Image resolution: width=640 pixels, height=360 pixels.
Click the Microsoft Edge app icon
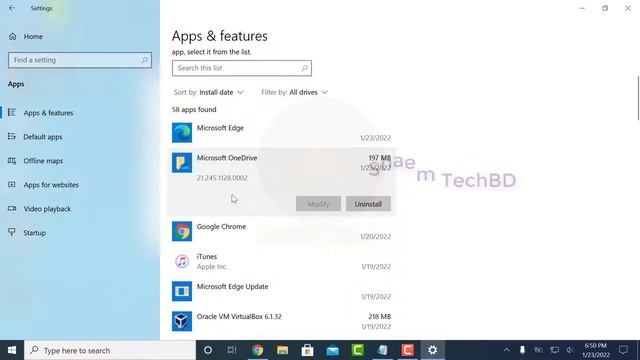[x=182, y=133]
